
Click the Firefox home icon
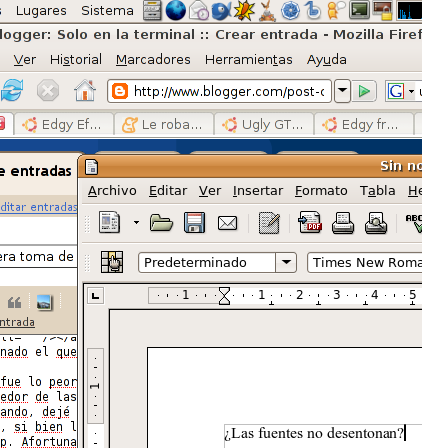click(x=85, y=90)
